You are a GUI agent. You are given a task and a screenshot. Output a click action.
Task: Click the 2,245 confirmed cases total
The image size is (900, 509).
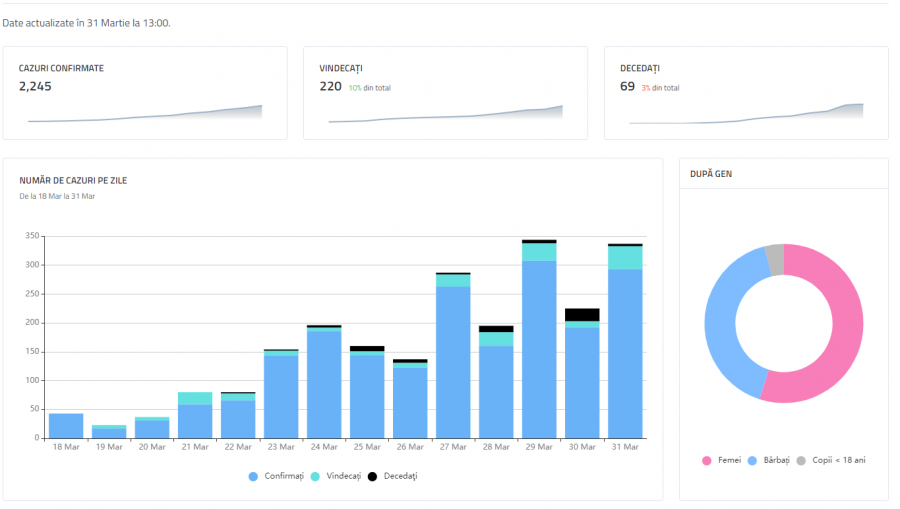click(x=35, y=87)
